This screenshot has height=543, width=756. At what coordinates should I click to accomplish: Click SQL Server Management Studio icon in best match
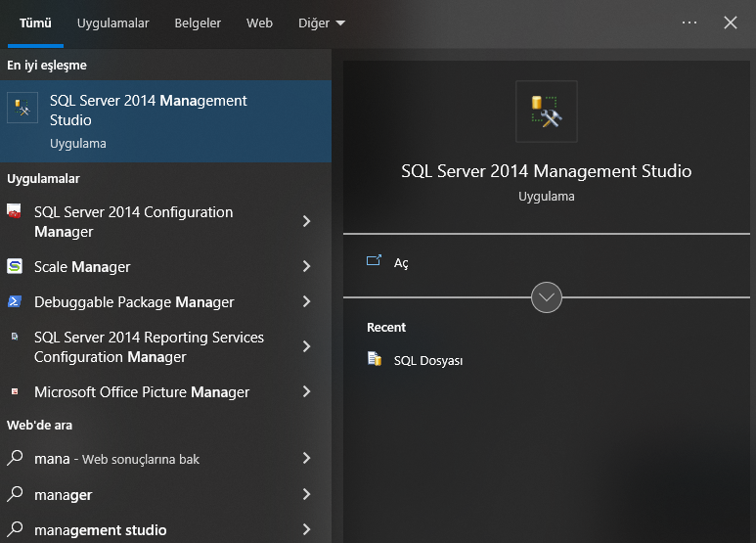pyautogui.click(x=22, y=108)
